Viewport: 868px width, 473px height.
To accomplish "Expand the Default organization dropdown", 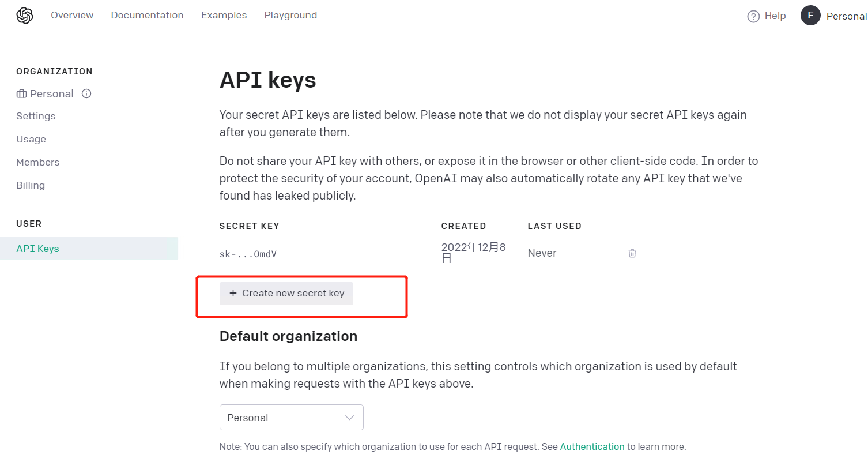I will pos(291,418).
